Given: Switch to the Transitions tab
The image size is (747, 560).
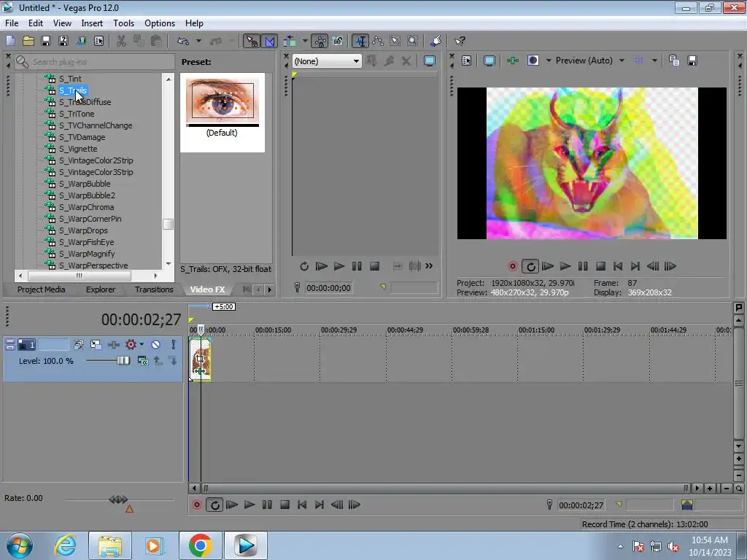Looking at the screenshot, I should pyautogui.click(x=154, y=289).
